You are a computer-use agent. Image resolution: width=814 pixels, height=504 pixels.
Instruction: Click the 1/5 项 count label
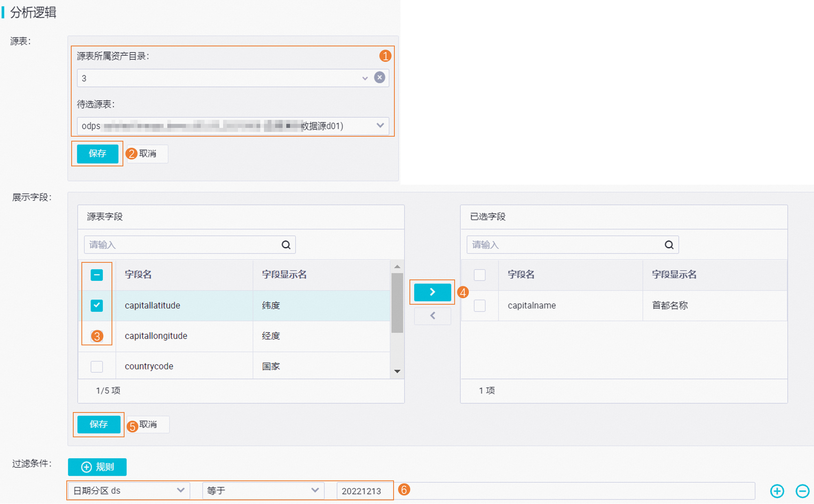pyautogui.click(x=108, y=391)
